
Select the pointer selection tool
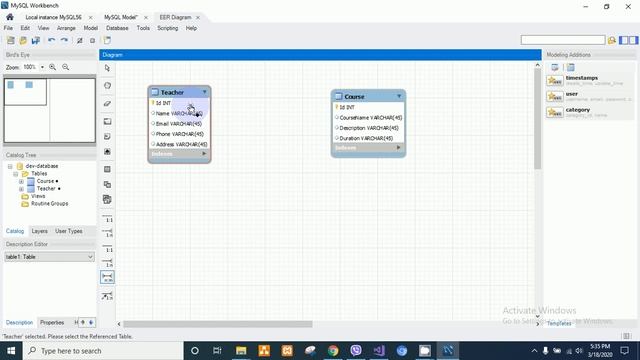(x=107, y=68)
